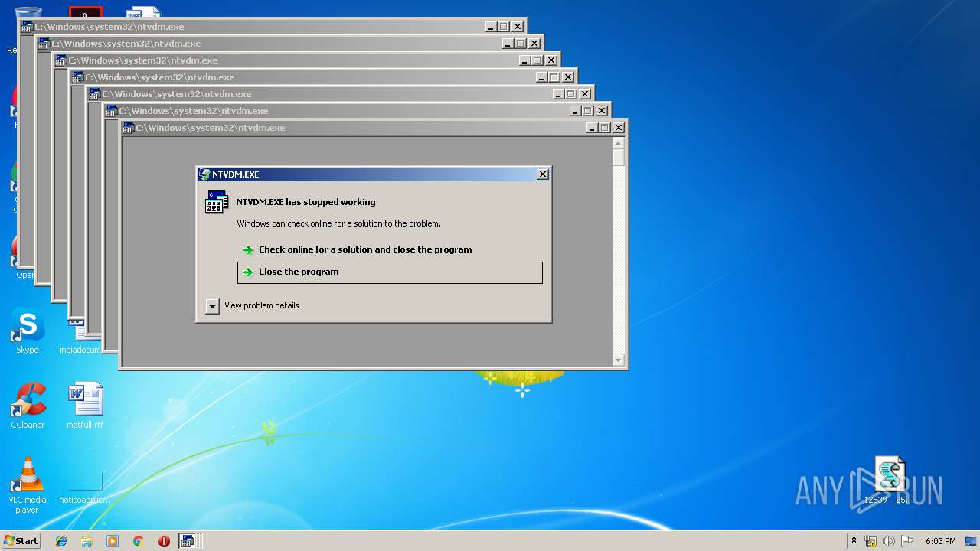Screen dimensions: 980x551
Task: Select ntvdm taskbar button
Action: pyautogui.click(x=189, y=541)
